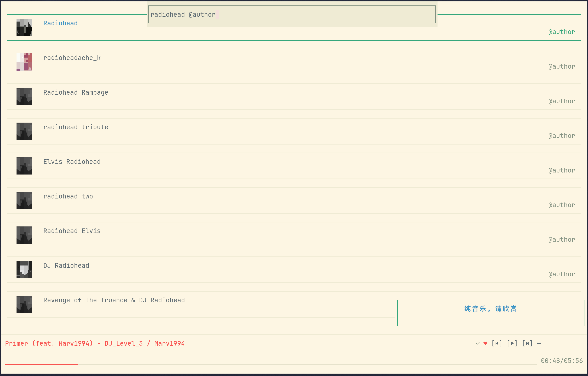Skip to the previous track
The width and height of the screenshot is (588, 376).
point(497,344)
